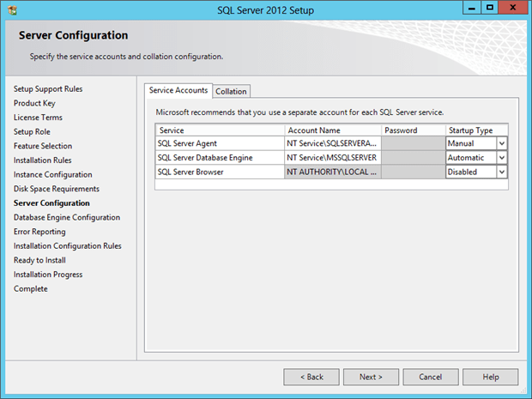This screenshot has height=399, width=532.
Task: Click Disk Space Requirements step in sidebar
Action: pos(57,189)
